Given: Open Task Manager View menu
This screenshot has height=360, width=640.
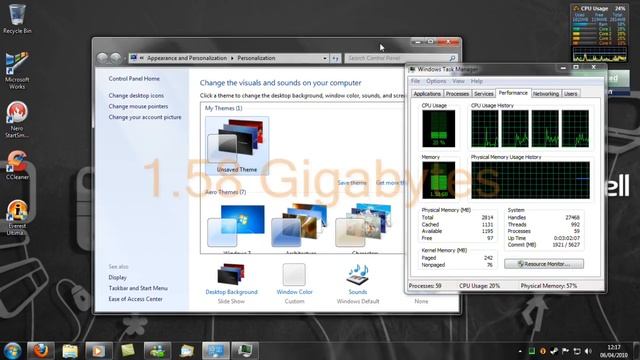Looking at the screenshot, I should point(458,81).
